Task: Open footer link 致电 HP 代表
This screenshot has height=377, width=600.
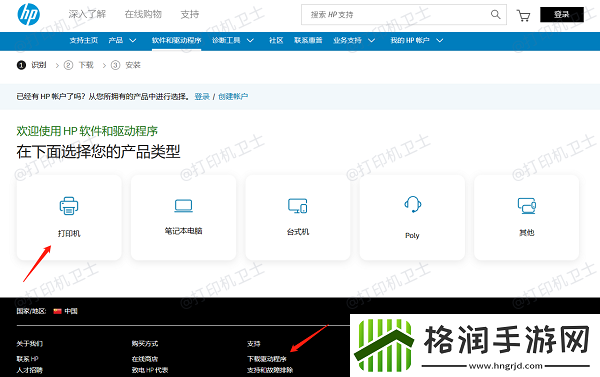Action: tap(150, 370)
